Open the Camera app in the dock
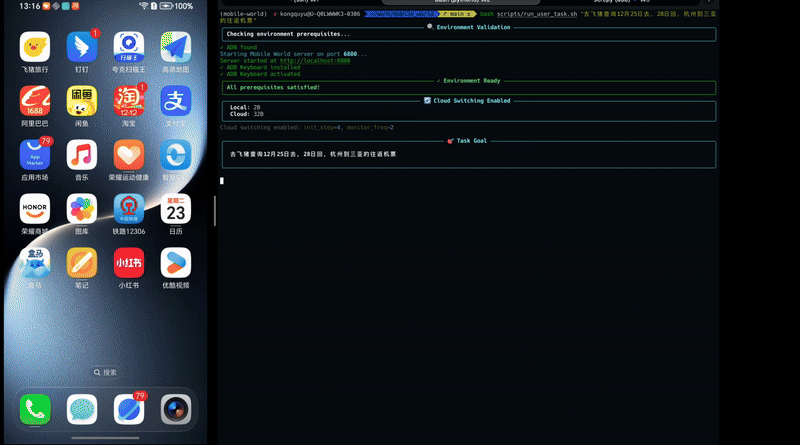 coord(176,409)
